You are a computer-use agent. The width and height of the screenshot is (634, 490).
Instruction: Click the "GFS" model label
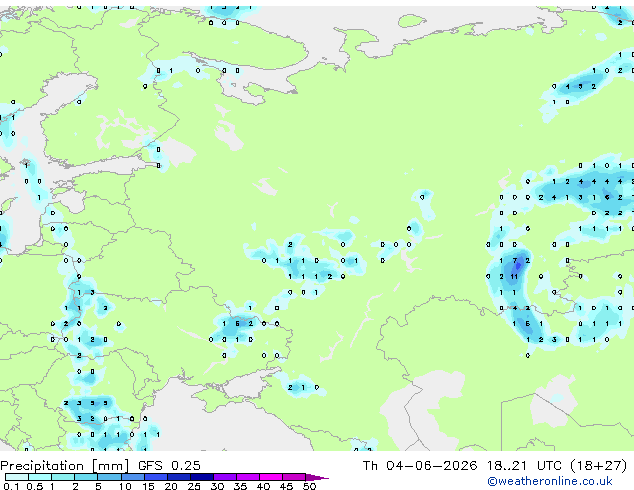(x=150, y=466)
